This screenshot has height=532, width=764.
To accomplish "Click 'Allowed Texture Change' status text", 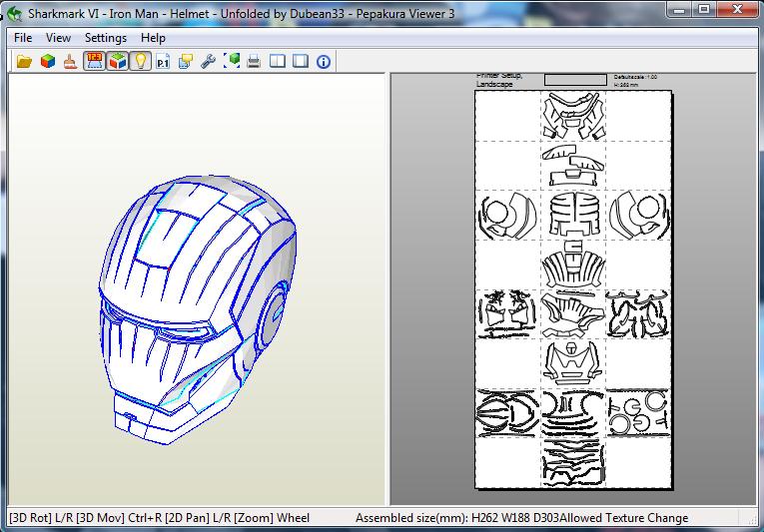I will [x=624, y=518].
